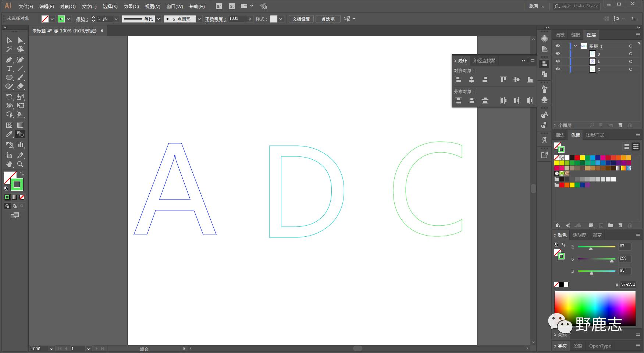644x353 pixels.
Task: Open the stroke weight dropdown
Action: pos(116,19)
